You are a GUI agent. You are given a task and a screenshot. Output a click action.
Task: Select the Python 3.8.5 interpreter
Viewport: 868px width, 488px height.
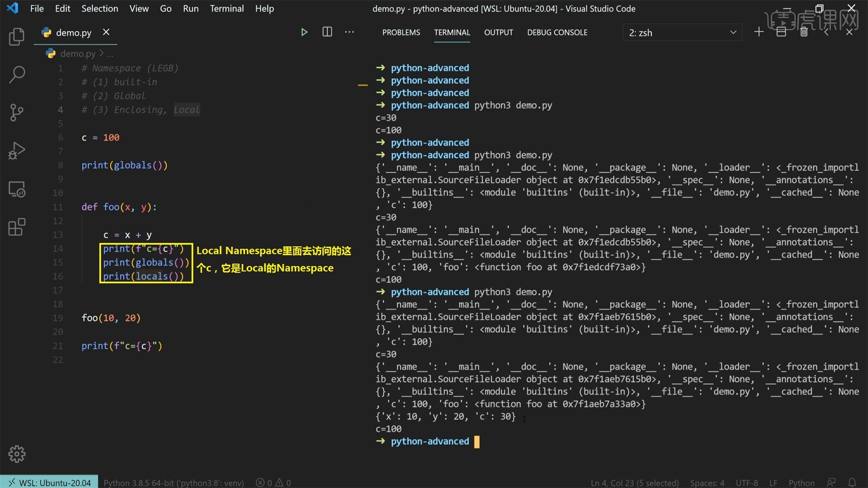point(173,482)
